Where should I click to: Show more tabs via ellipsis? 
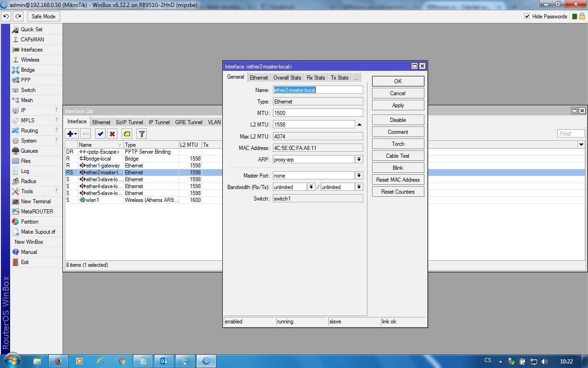pos(356,78)
